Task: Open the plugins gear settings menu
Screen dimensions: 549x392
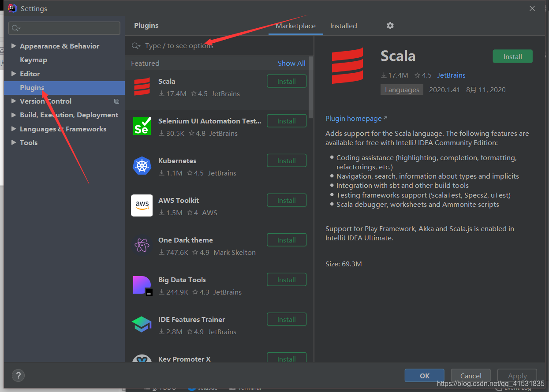Action: click(390, 26)
